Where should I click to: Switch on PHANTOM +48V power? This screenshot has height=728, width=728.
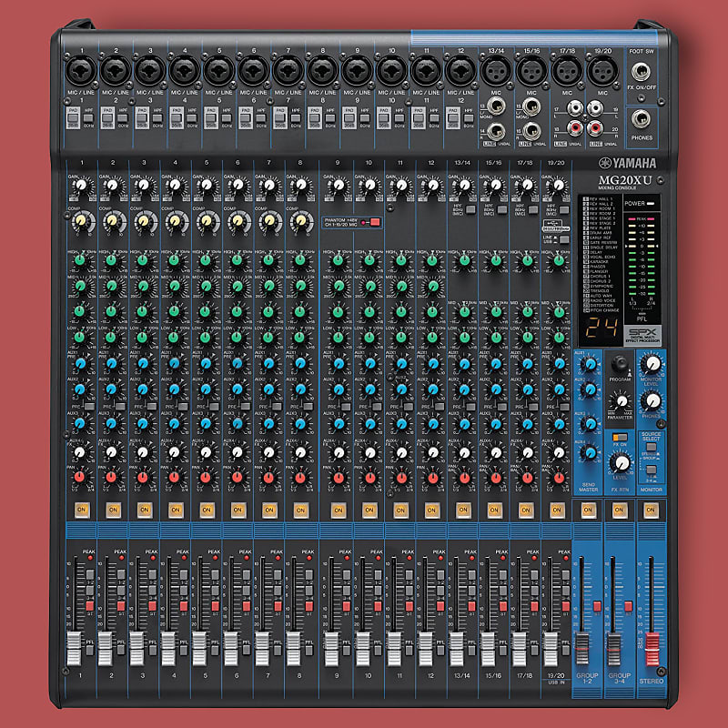[x=375, y=222]
